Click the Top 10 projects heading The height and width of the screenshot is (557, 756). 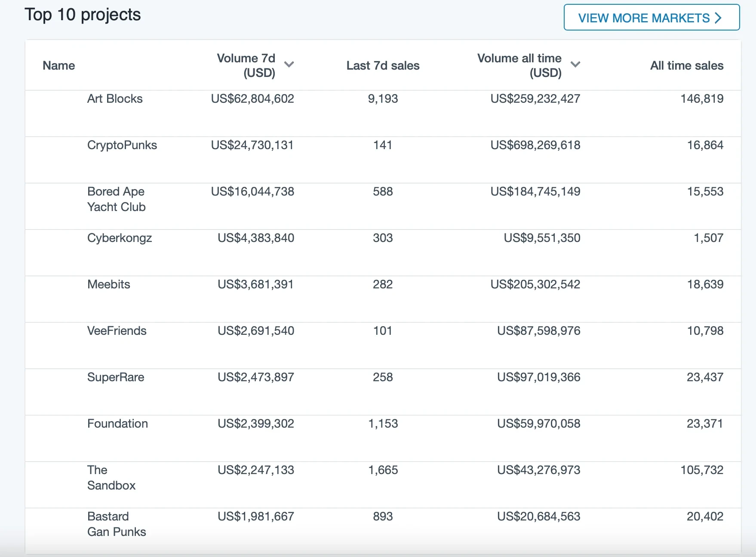(83, 15)
